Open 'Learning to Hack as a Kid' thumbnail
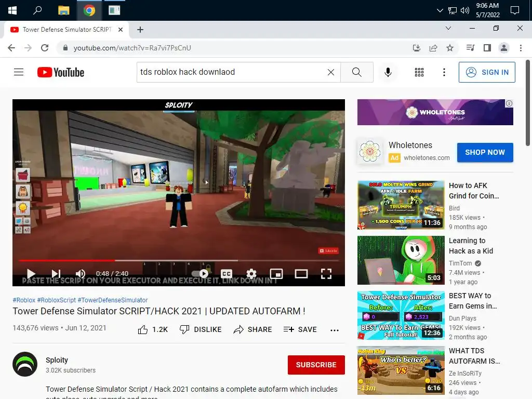The width and height of the screenshot is (532, 399). point(401,260)
